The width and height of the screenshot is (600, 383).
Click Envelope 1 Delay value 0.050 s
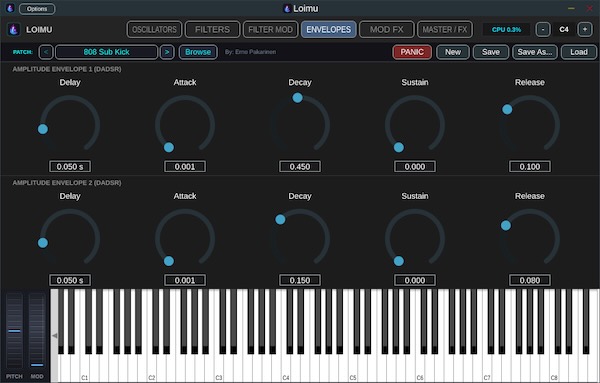point(70,166)
